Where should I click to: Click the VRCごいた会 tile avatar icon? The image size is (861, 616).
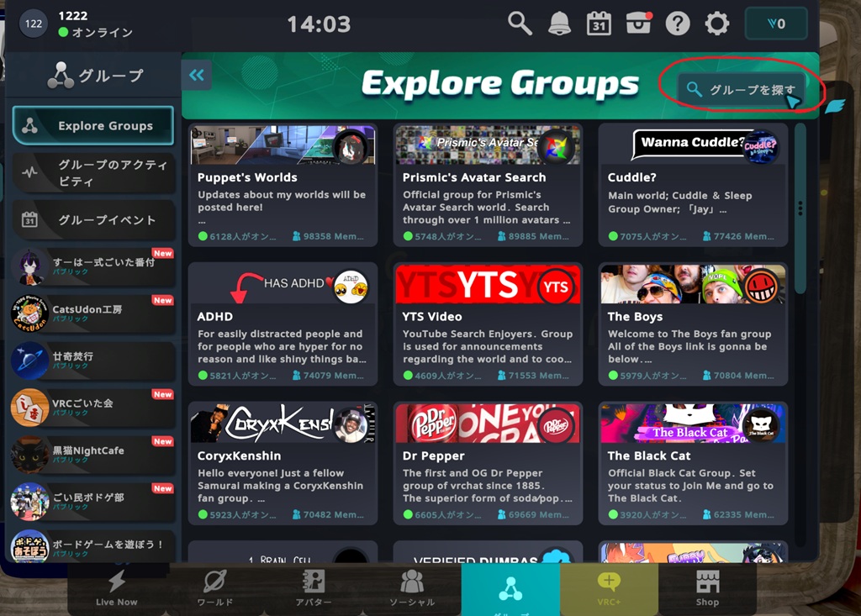click(x=30, y=408)
